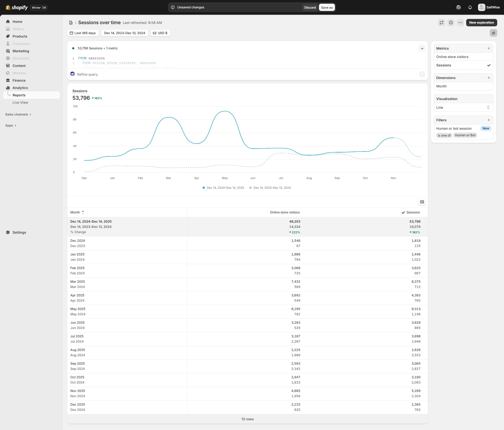The width and height of the screenshot is (504, 430).
Task: Collapse the query editor chevron
Action: click(x=422, y=48)
